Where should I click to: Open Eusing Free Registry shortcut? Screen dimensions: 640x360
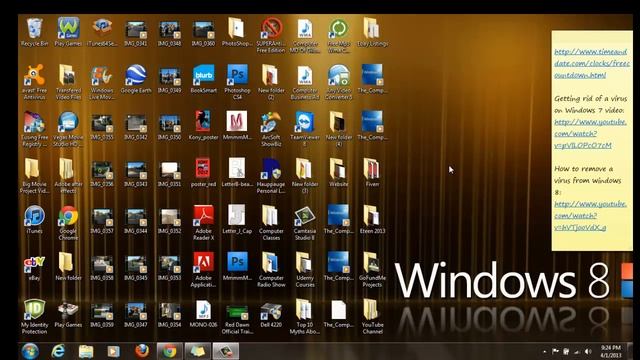pos(34,129)
